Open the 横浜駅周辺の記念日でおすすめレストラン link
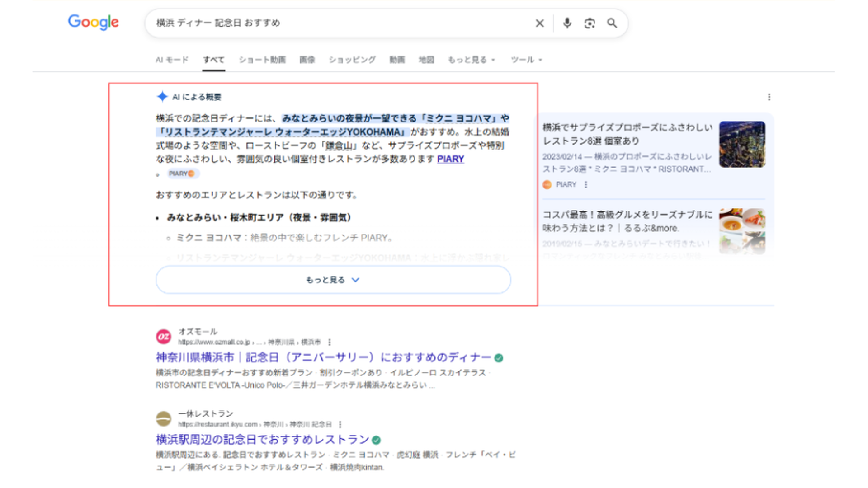868x488 pixels. (263, 440)
